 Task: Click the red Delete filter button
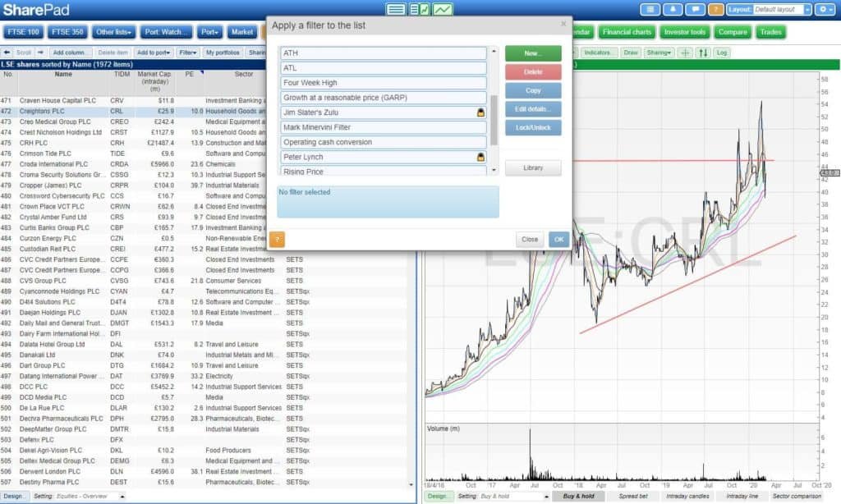coord(533,72)
